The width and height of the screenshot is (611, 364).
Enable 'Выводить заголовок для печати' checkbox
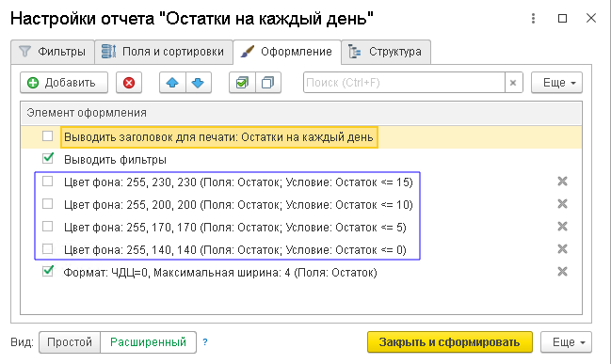point(47,135)
